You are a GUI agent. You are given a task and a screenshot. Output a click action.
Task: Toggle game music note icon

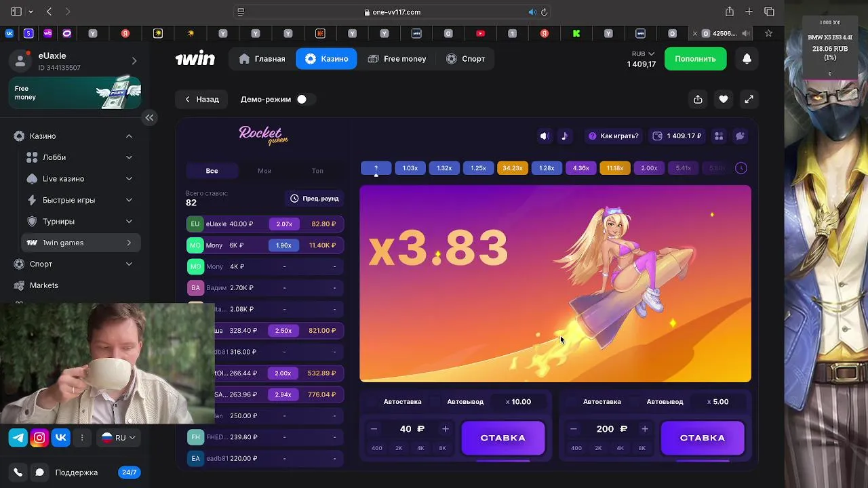[x=564, y=136]
